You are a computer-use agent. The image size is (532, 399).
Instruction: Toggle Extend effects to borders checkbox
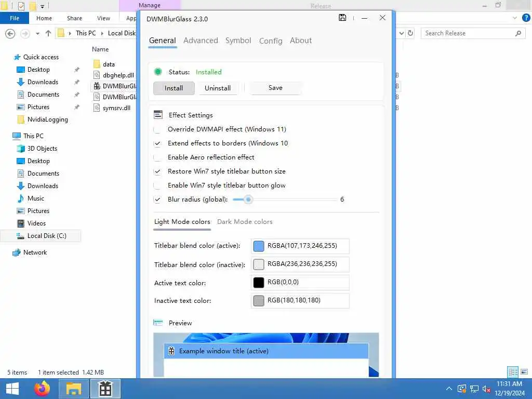point(157,143)
